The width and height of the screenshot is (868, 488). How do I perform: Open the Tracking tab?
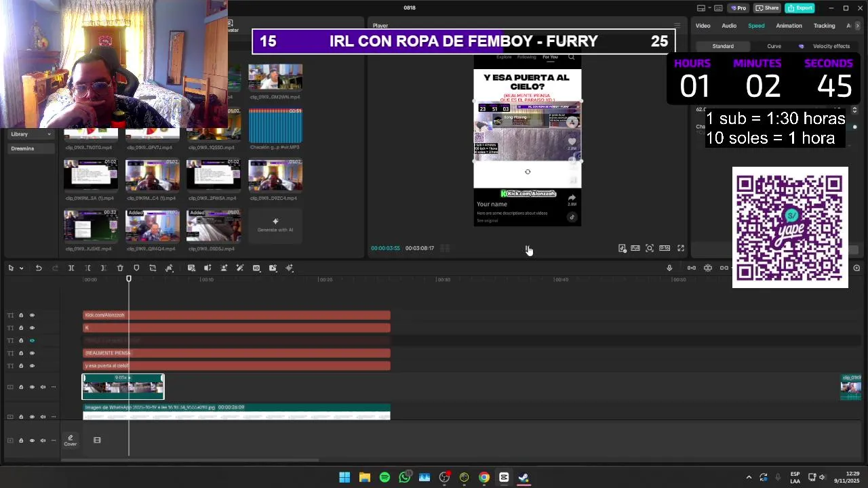point(824,26)
